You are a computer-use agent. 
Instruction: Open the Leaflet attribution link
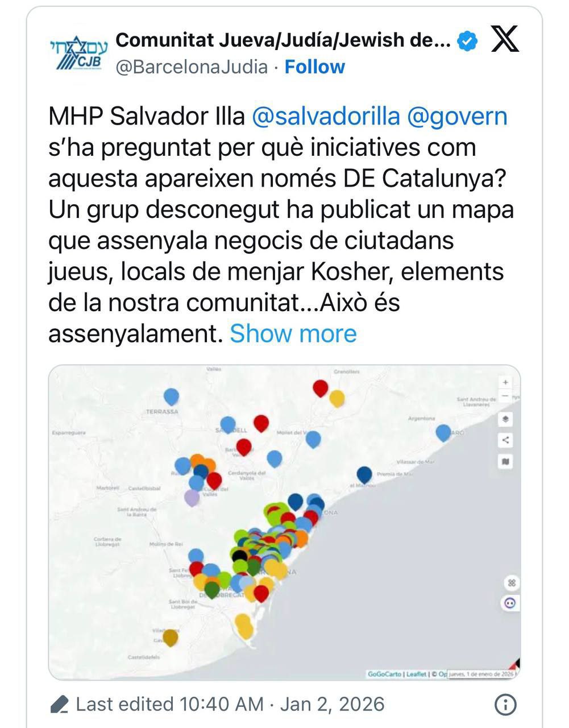tap(416, 675)
